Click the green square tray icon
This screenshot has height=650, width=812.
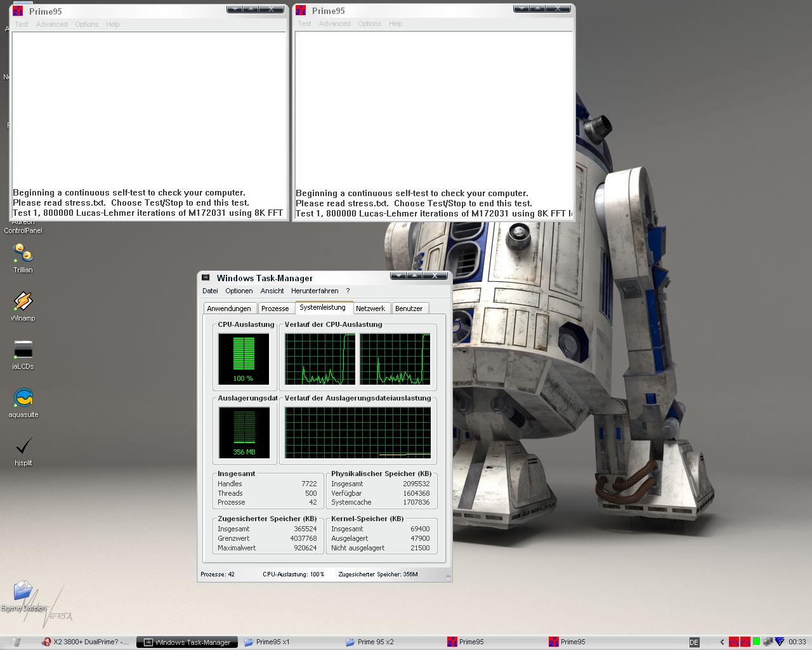coord(756,642)
